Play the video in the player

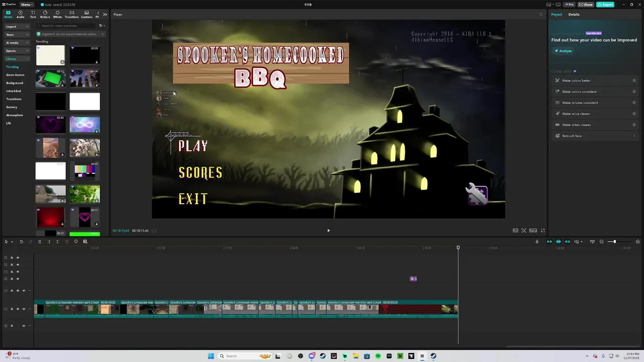tap(329, 231)
